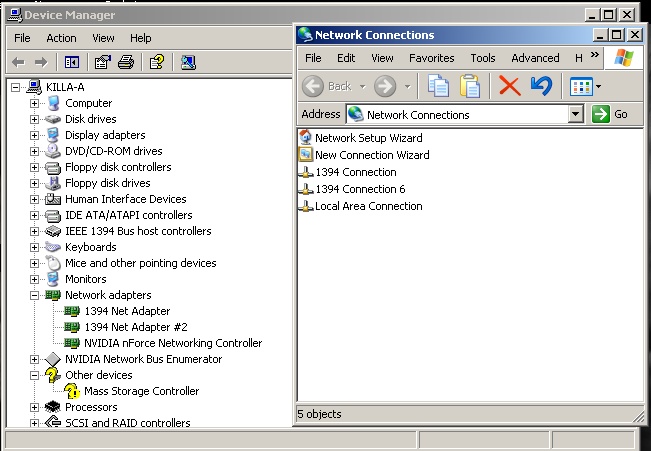Click the Help icon in Device Manager toolbar
651x451 pixels.
pos(156,63)
